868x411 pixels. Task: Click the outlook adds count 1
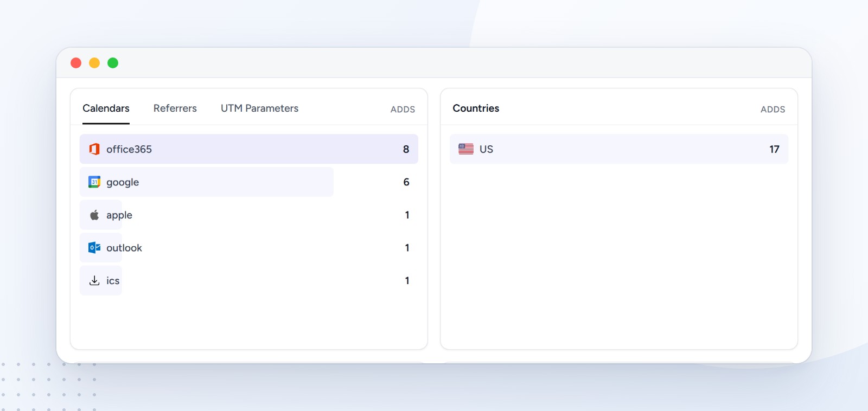(407, 248)
